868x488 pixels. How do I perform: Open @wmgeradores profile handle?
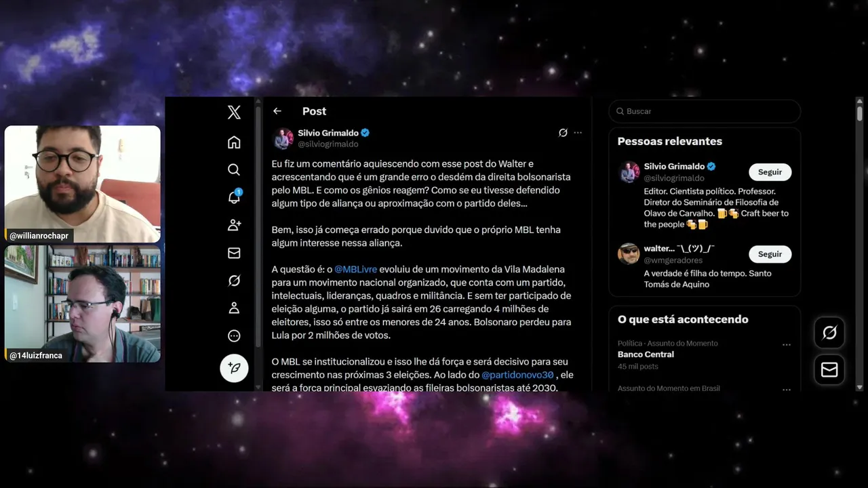673,260
